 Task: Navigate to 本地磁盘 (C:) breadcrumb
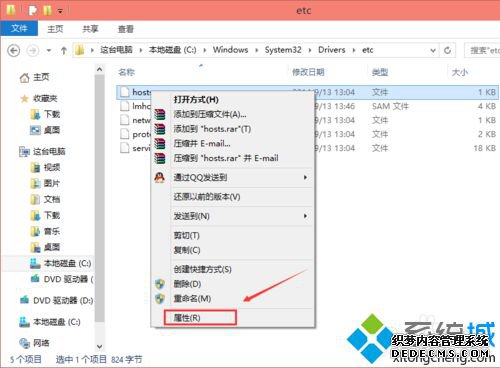(172, 50)
